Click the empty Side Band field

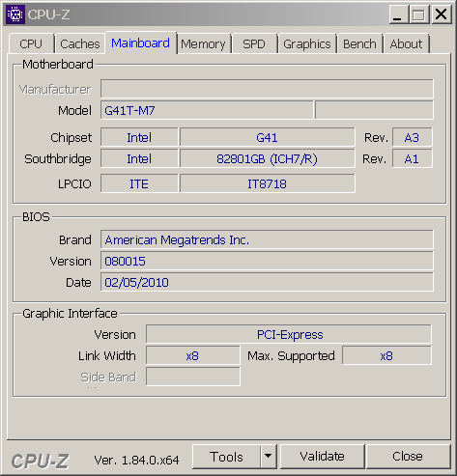(193, 377)
